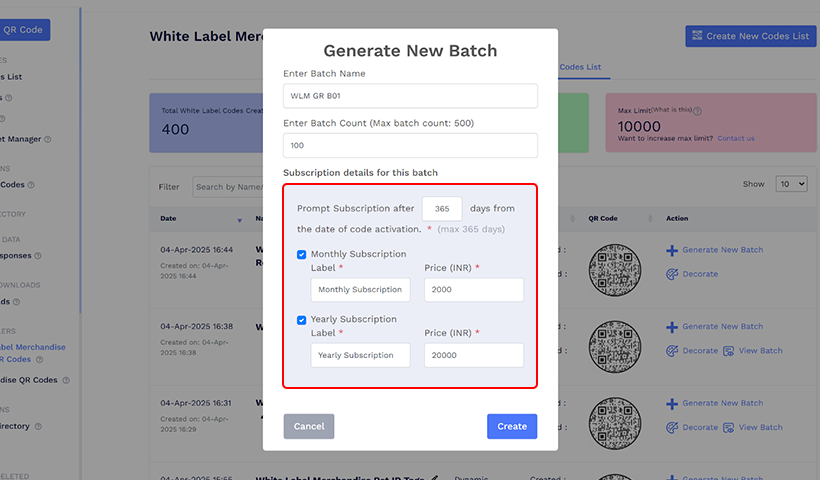Click the View Batch icon in second row
Image resolution: width=820 pixels, height=480 pixels.
729,351
